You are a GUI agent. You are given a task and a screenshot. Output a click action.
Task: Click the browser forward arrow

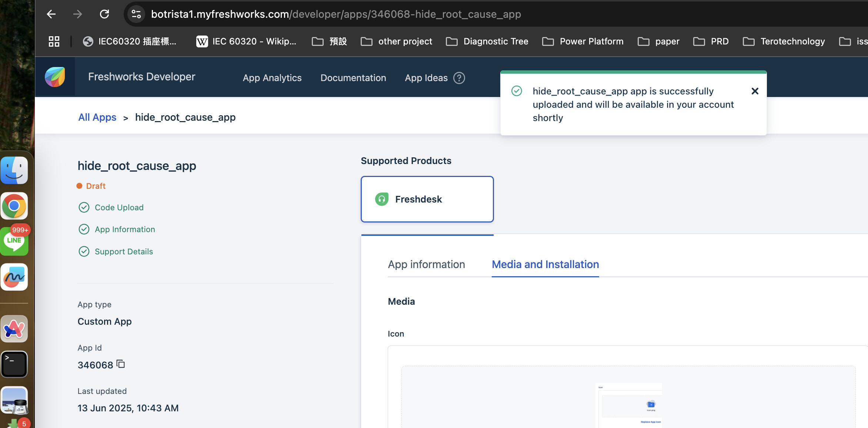(77, 14)
